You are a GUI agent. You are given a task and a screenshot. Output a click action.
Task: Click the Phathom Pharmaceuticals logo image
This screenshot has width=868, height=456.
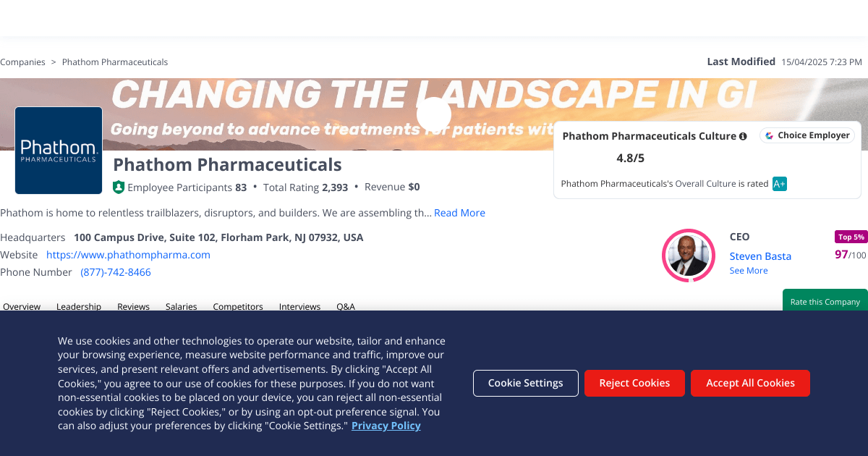(59, 150)
